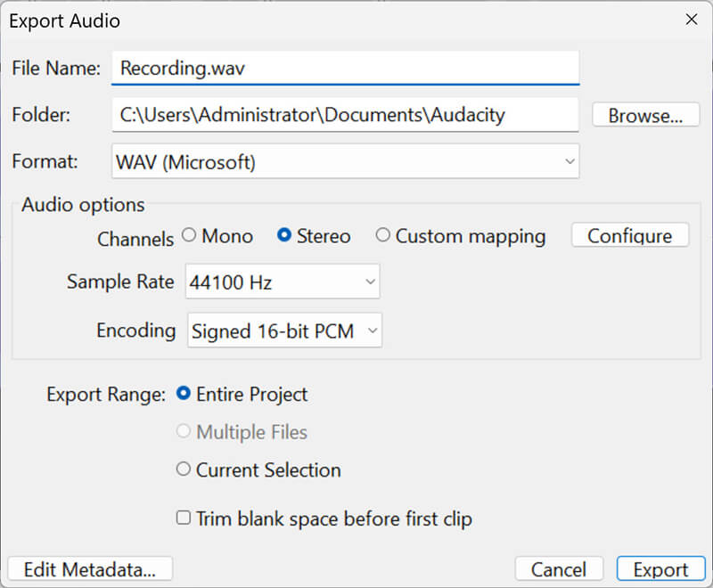Click Configure next to channel options

629,234
